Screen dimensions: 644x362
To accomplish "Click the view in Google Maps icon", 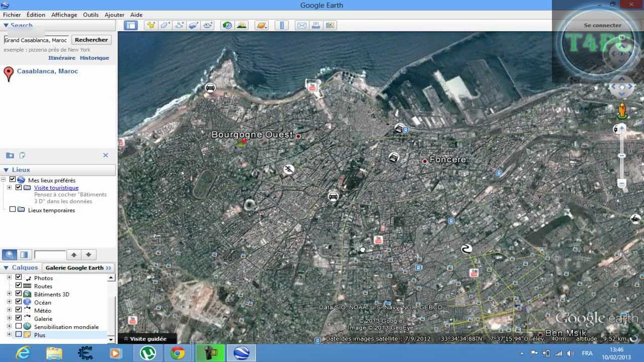I will pyautogui.click(x=330, y=25).
